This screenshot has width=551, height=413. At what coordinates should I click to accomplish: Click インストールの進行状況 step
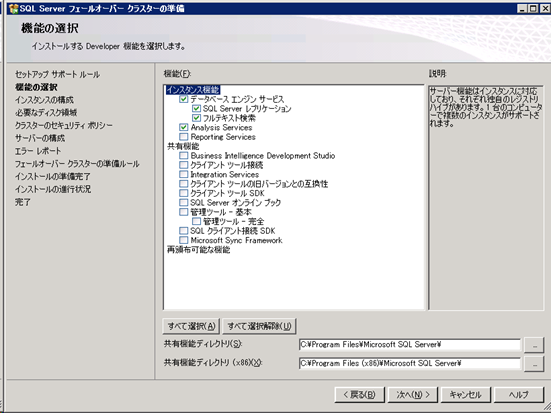[x=53, y=189]
